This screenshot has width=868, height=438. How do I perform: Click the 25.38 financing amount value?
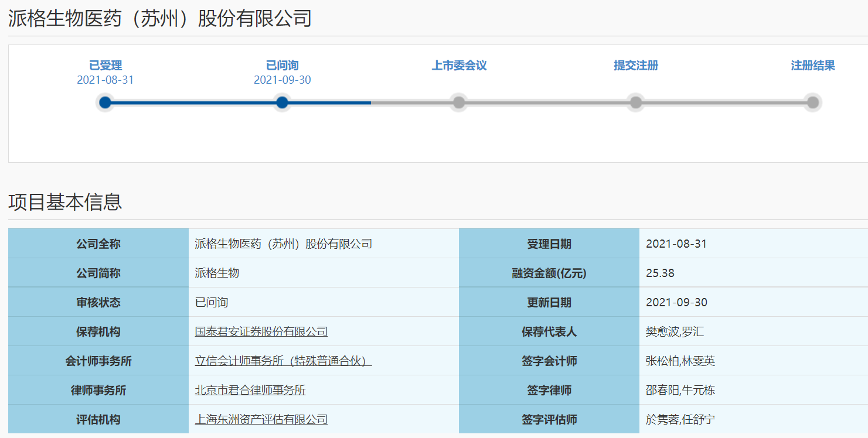click(660, 273)
